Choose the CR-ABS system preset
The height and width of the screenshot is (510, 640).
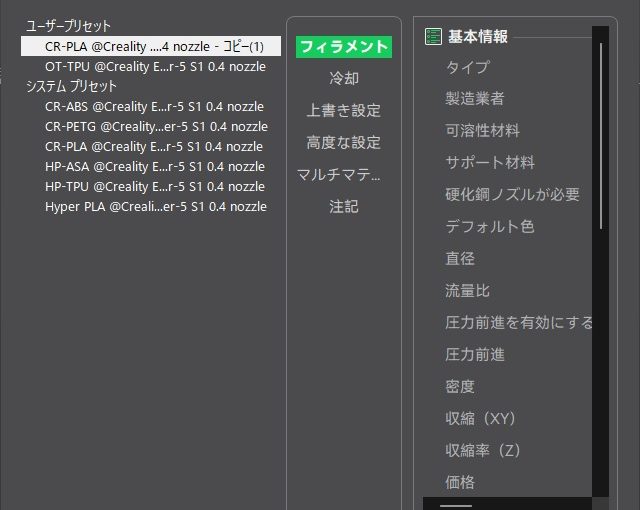point(154,106)
